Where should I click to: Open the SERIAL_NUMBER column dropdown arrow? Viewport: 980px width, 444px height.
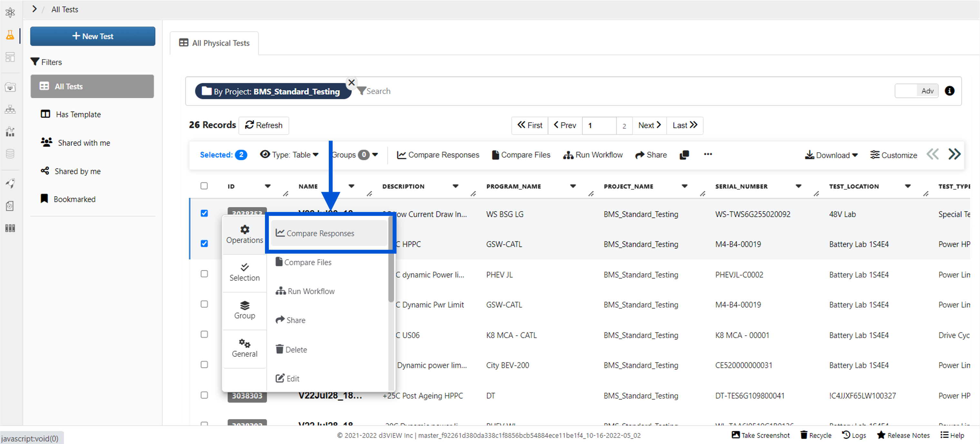tap(799, 186)
